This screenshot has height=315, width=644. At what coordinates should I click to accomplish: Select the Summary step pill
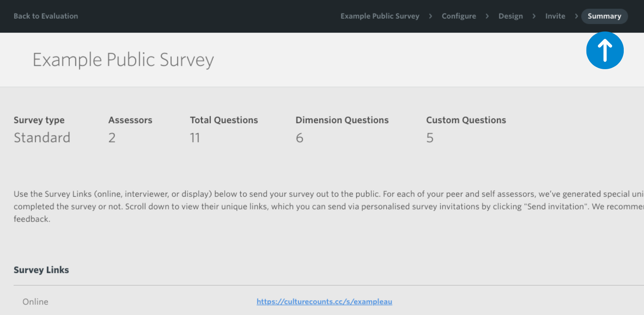[x=604, y=16]
